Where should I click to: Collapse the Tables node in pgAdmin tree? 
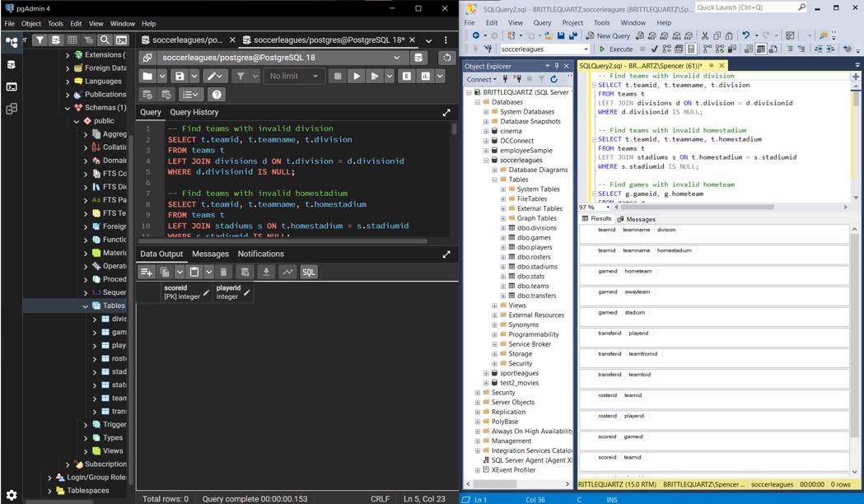[x=86, y=306]
